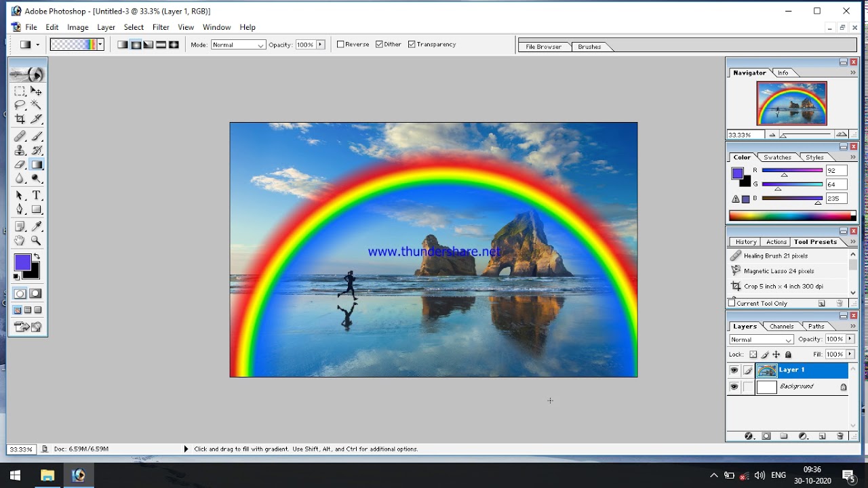Switch to the Channels tab

(x=781, y=326)
